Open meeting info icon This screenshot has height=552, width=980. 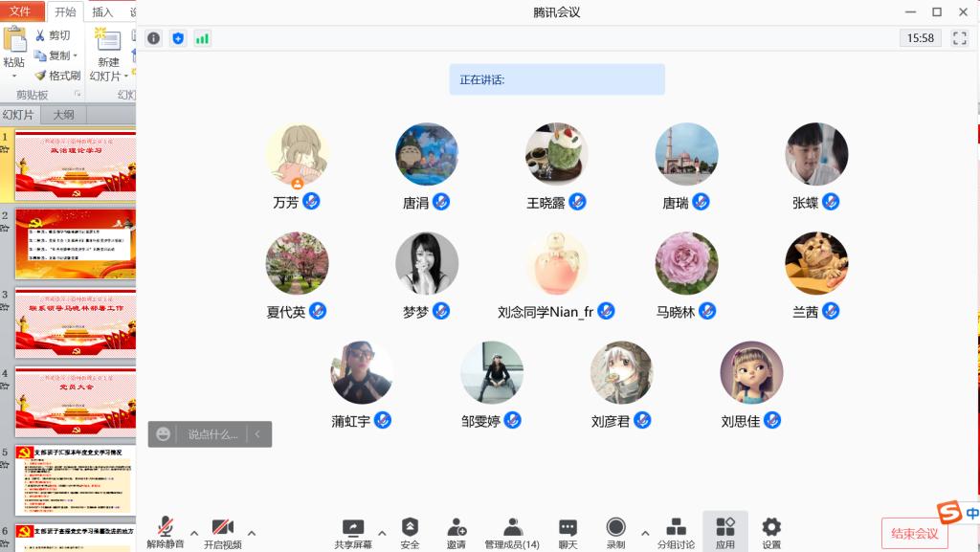pos(153,38)
